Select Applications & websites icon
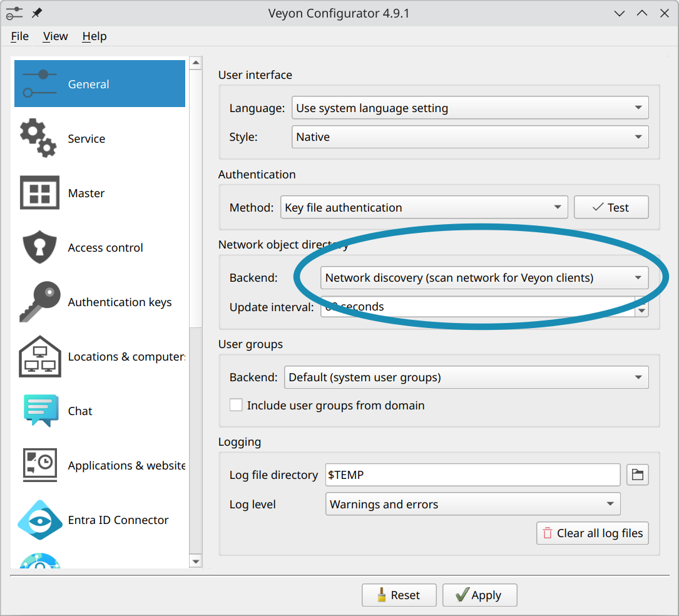This screenshot has height=616, width=679. pos(40,465)
